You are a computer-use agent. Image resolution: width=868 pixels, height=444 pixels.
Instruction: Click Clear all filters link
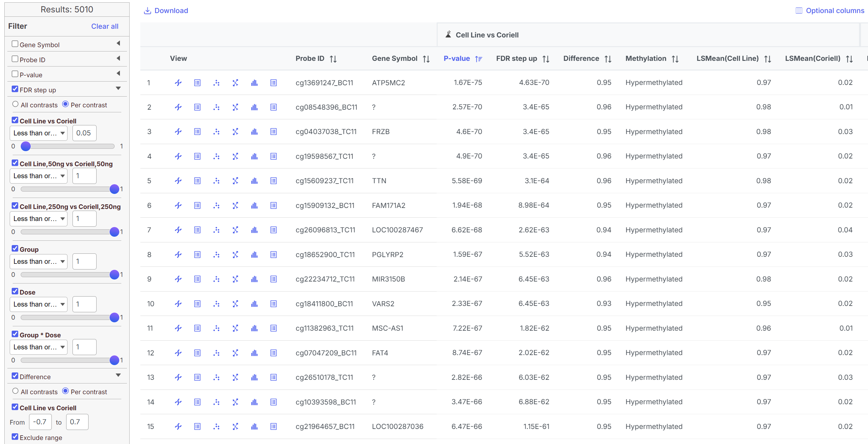tap(105, 26)
